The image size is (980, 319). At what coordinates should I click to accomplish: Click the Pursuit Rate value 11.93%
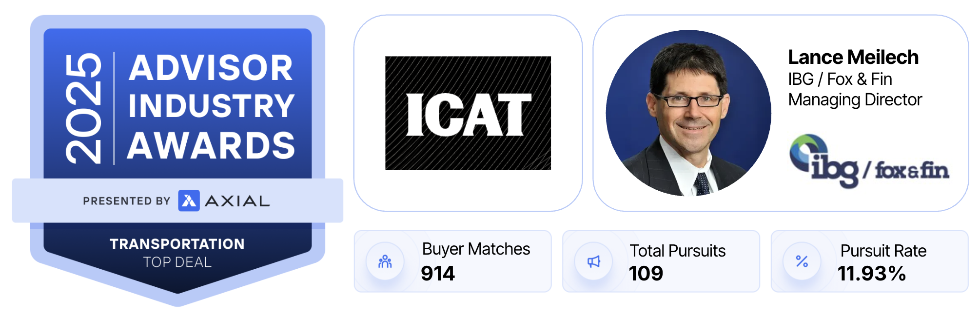coord(872,273)
